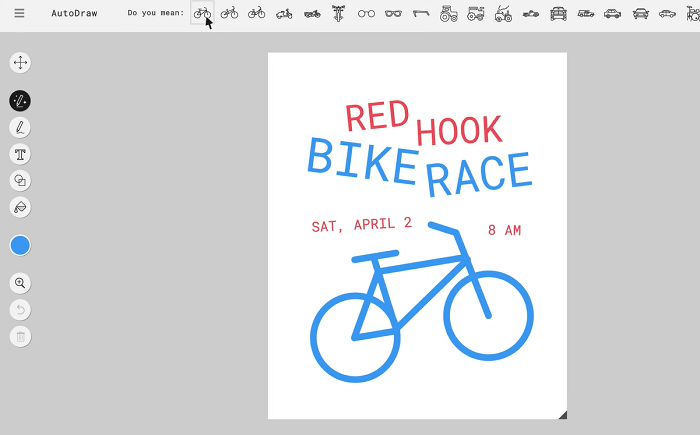Open the hamburger menu
Image resolution: width=700 pixels, height=435 pixels.
pos(19,14)
